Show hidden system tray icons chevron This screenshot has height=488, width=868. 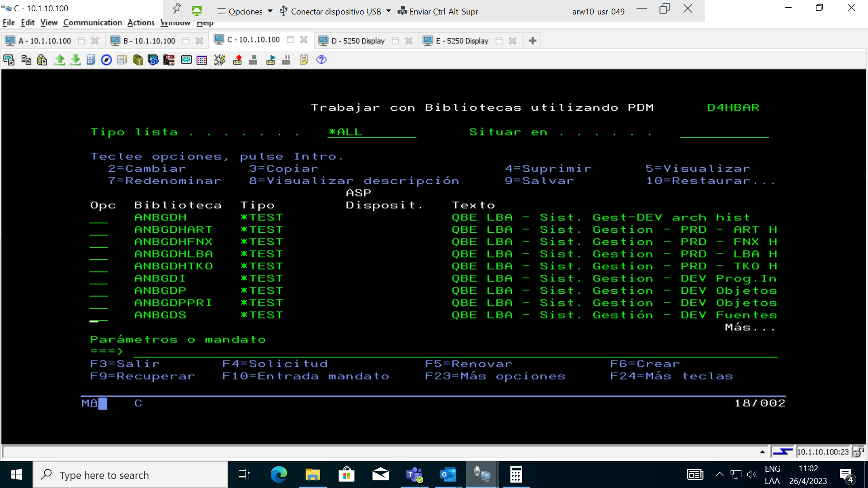click(719, 474)
